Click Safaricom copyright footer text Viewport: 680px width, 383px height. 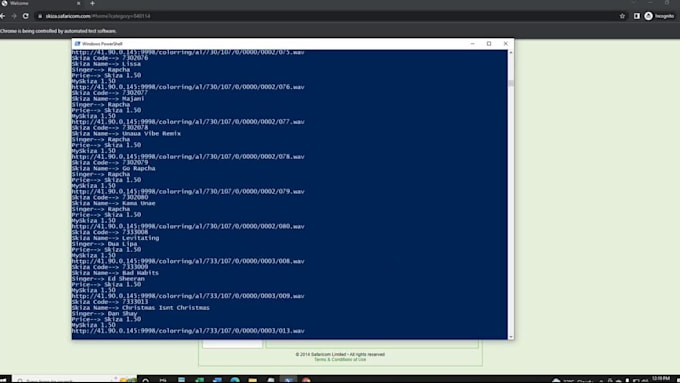[340, 354]
